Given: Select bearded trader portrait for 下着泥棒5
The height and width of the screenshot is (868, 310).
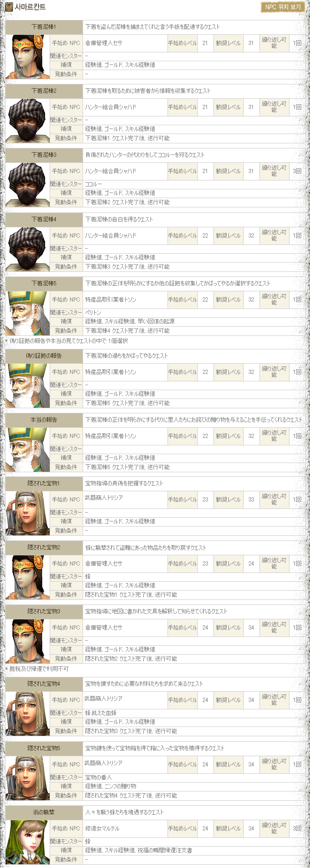Looking at the screenshot, I should [x=27, y=313].
